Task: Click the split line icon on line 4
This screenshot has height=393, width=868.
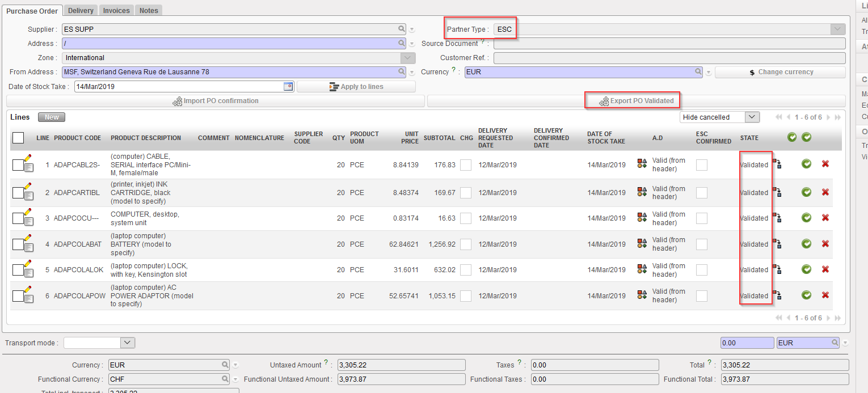Action: click(x=777, y=244)
